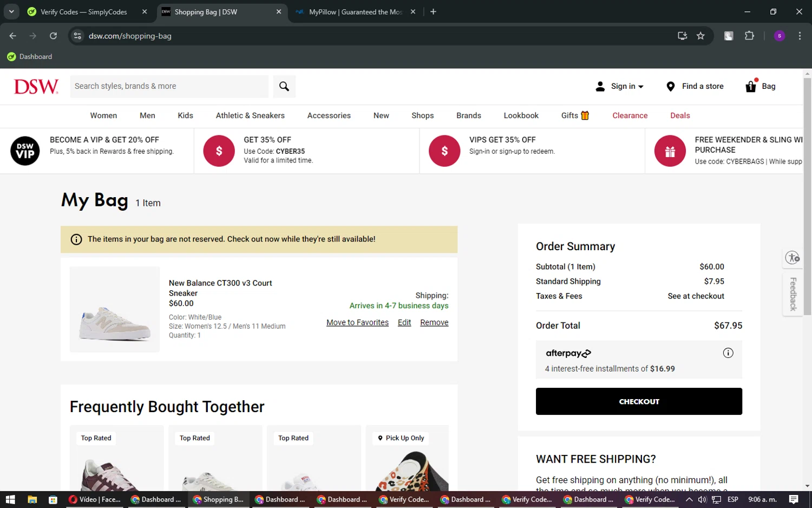View site information icon in address bar

point(77,36)
